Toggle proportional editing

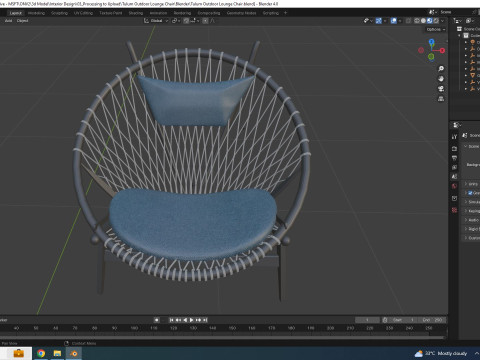point(205,21)
